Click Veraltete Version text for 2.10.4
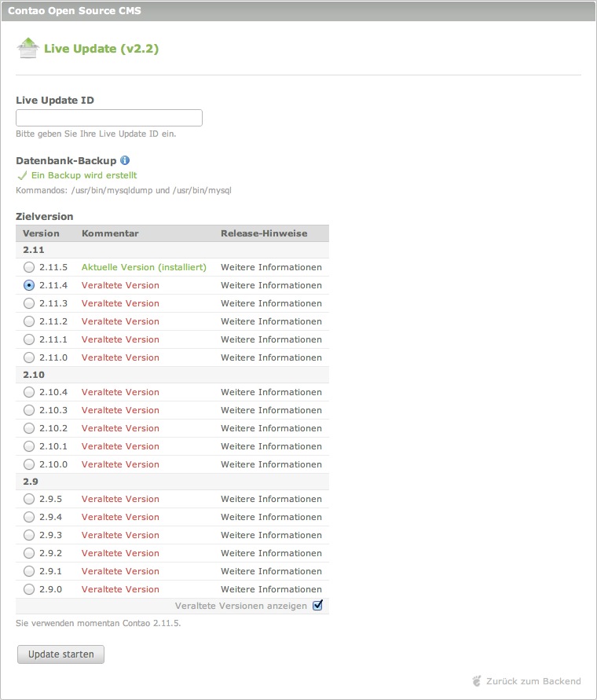Image resolution: width=597 pixels, height=700 pixels. (120, 392)
